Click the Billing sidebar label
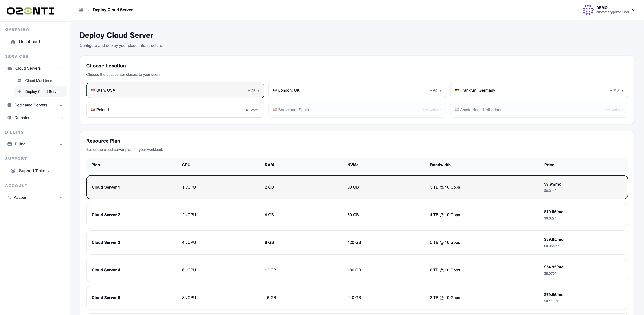This screenshot has width=644, height=315. coord(20,144)
